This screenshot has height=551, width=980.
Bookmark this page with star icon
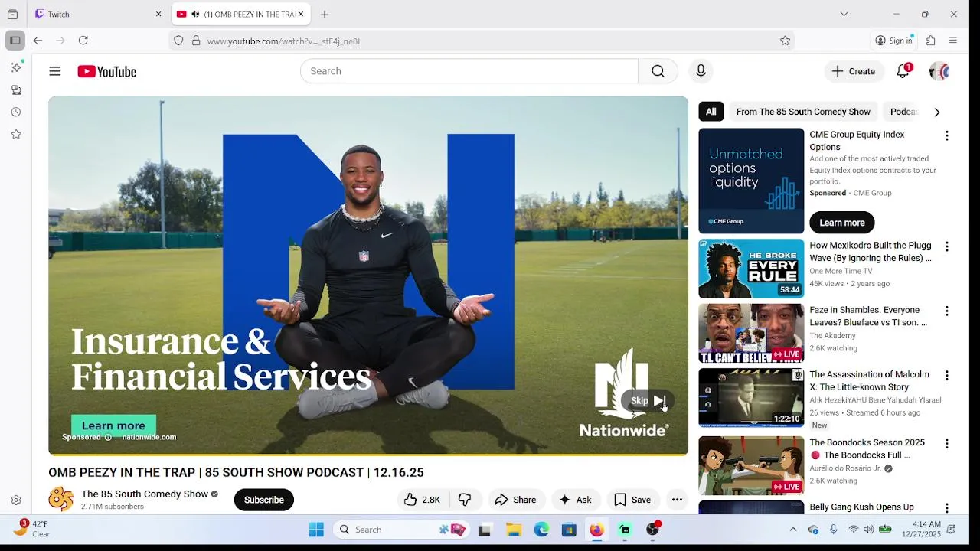pos(785,41)
